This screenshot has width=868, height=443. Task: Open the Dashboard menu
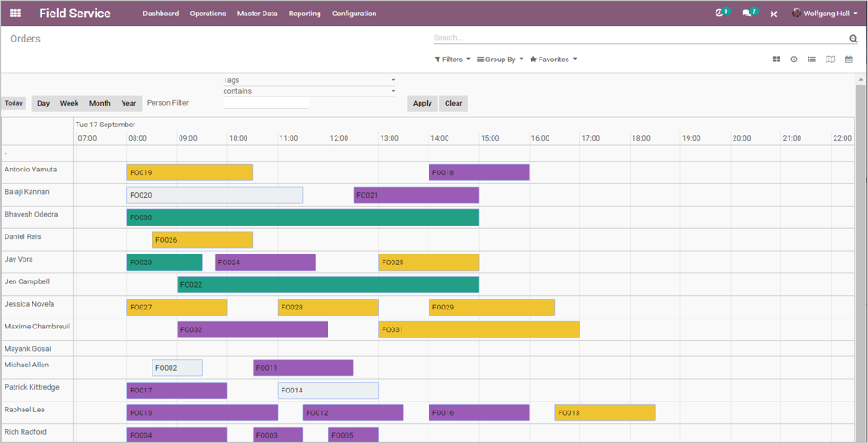[161, 14]
